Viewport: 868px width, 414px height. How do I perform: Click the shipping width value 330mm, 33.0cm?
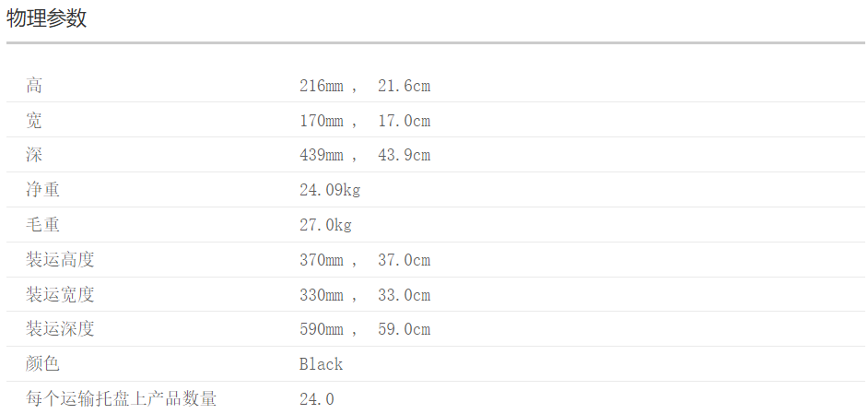[365, 295]
